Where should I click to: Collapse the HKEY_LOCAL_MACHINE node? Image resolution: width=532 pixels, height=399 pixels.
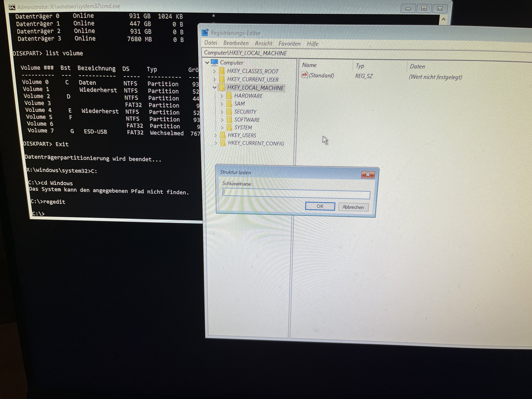tap(214, 88)
